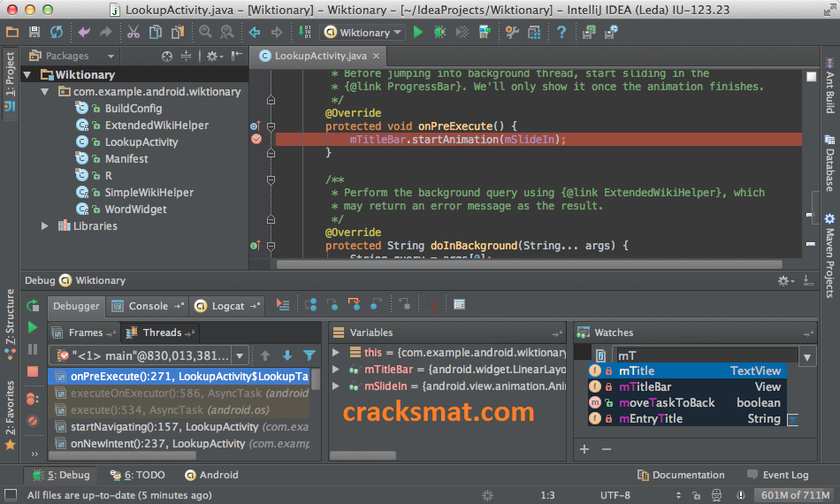Click View Breakpoints red dots icon
This screenshot has height=504, width=840.
(33, 399)
